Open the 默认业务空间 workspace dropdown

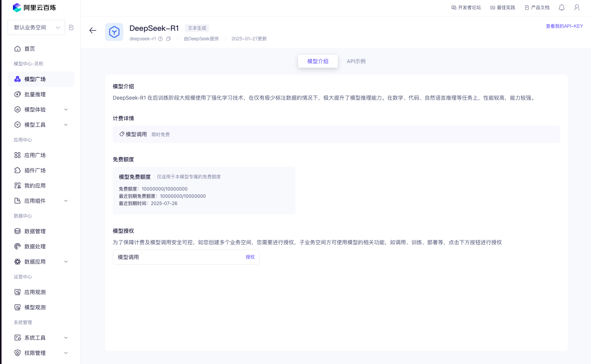pyautogui.click(x=36, y=27)
